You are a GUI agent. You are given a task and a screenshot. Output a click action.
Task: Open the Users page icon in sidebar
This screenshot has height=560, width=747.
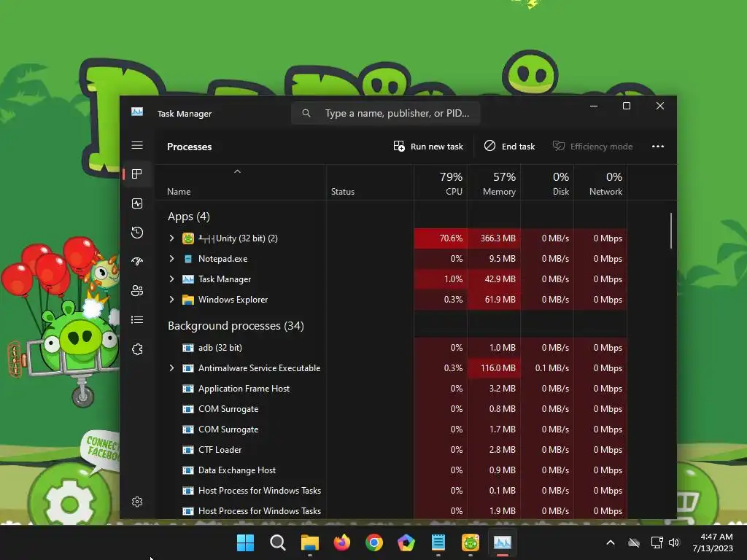pos(137,290)
